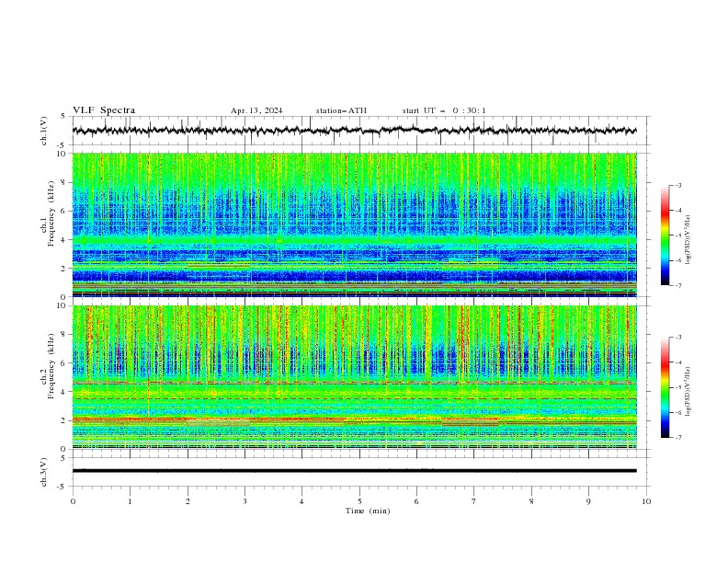Click the "-7" tick on ch.1 color bar
The image size is (728, 563).
coord(678,285)
